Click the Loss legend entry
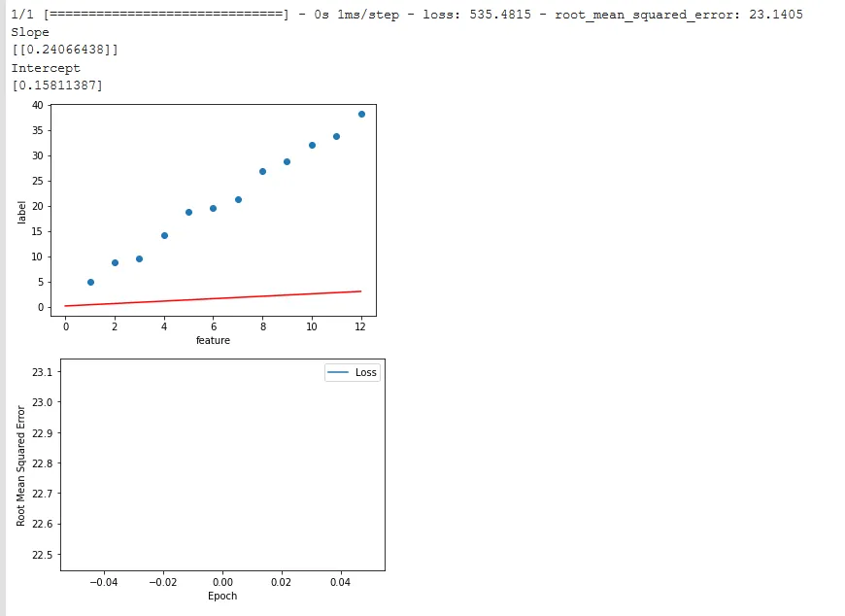The height and width of the screenshot is (616, 845). coord(353,372)
